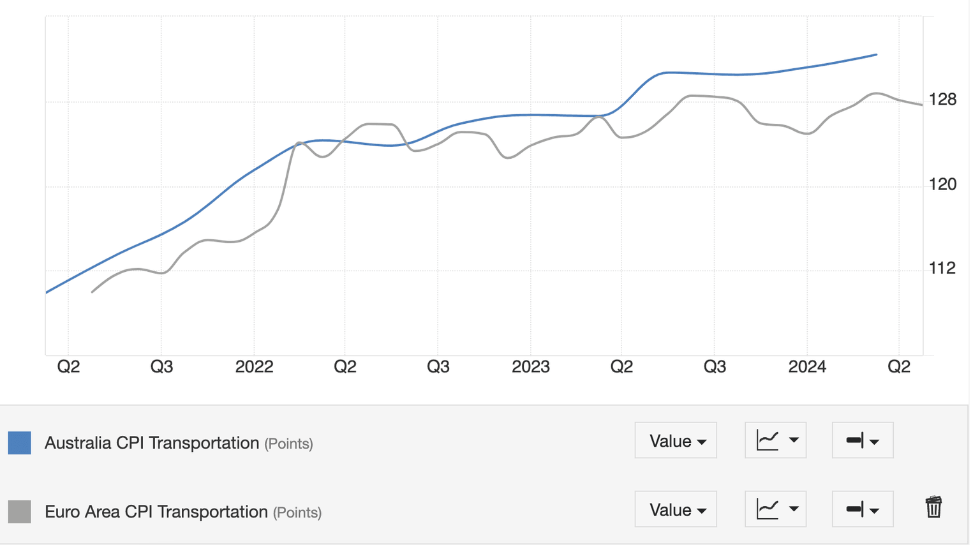Click the (Points) unit beside Euro Area series

297,513
